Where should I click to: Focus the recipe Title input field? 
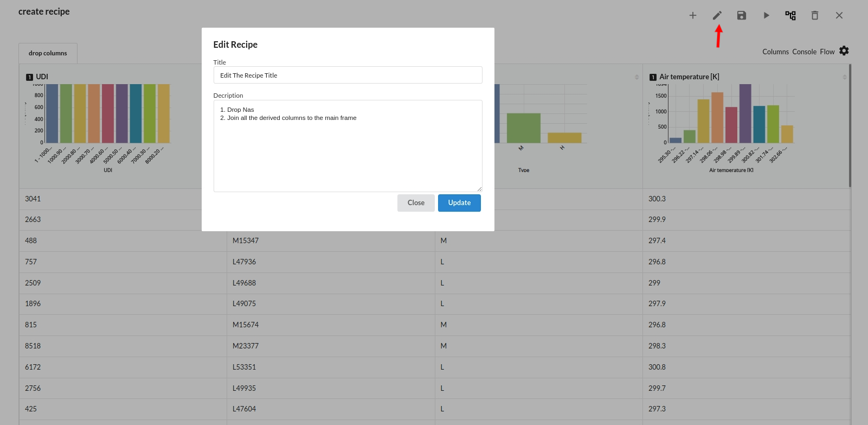(x=348, y=75)
